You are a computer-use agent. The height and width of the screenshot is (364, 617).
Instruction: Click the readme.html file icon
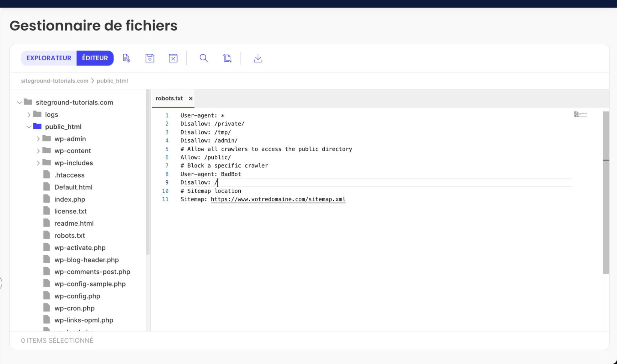pyautogui.click(x=46, y=223)
